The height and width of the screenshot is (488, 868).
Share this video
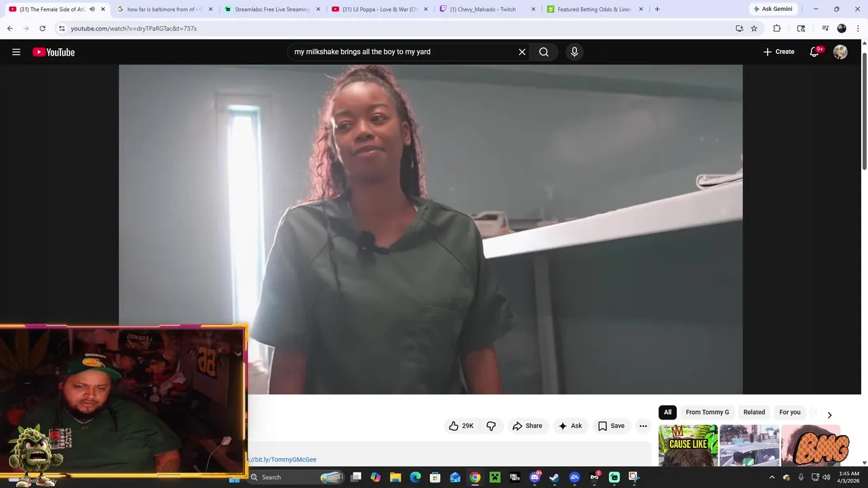click(x=528, y=426)
